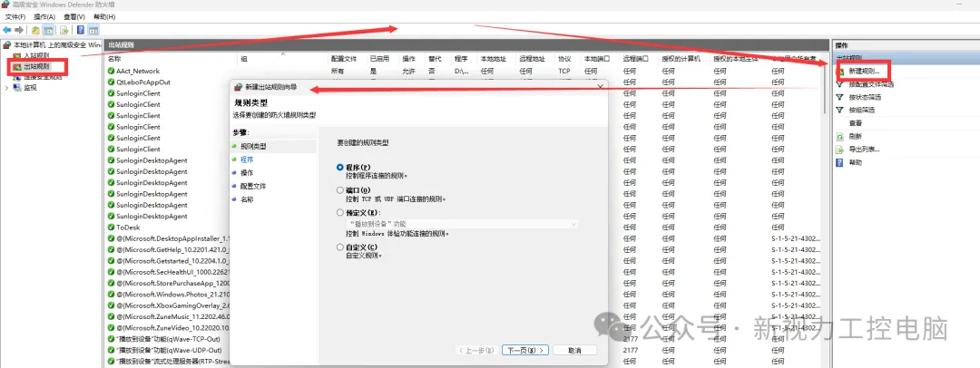Open the 查看(V) menu
This screenshot has height=368, width=980.
tap(73, 16)
